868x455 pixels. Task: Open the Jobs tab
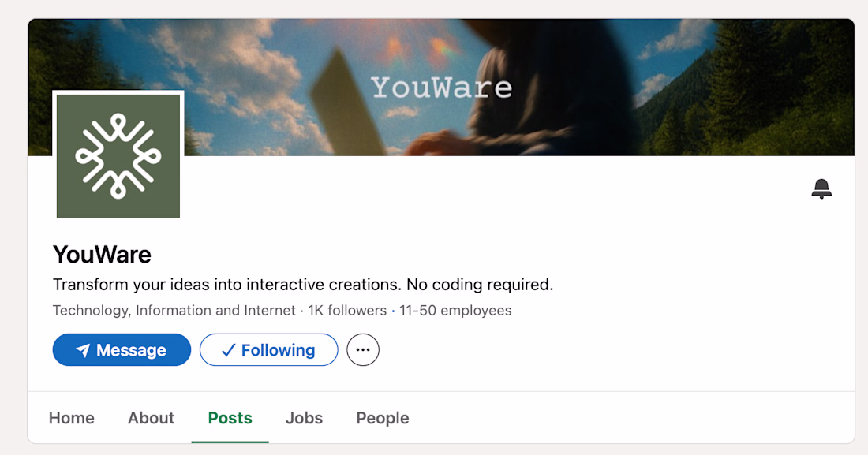(x=305, y=418)
